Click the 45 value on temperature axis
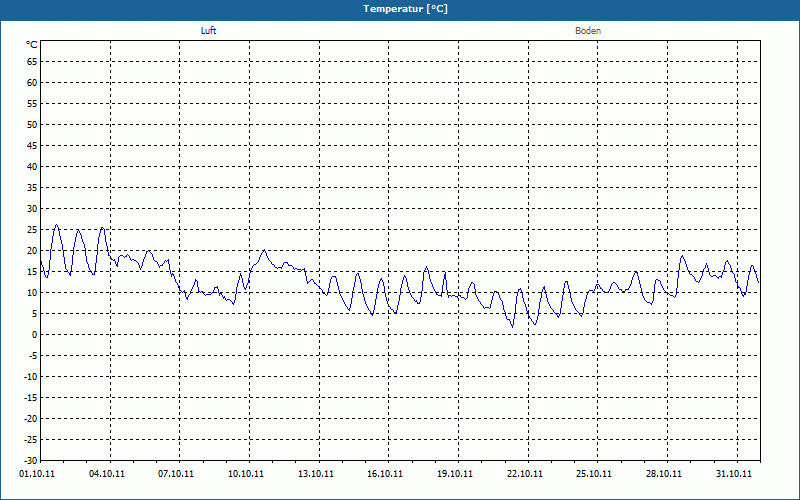The width and height of the screenshot is (800, 500). (x=32, y=146)
